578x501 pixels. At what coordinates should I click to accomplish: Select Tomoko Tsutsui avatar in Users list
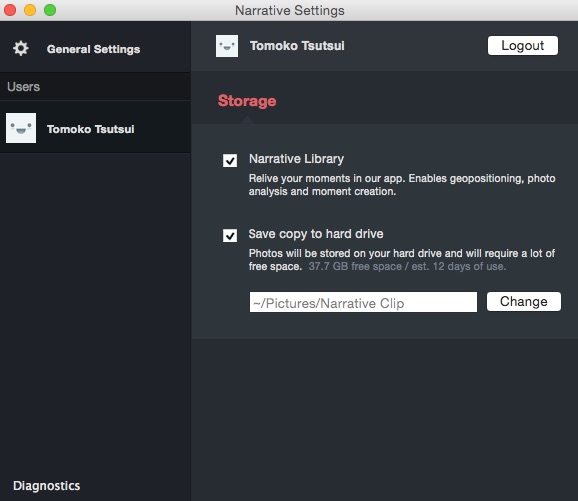[21, 128]
